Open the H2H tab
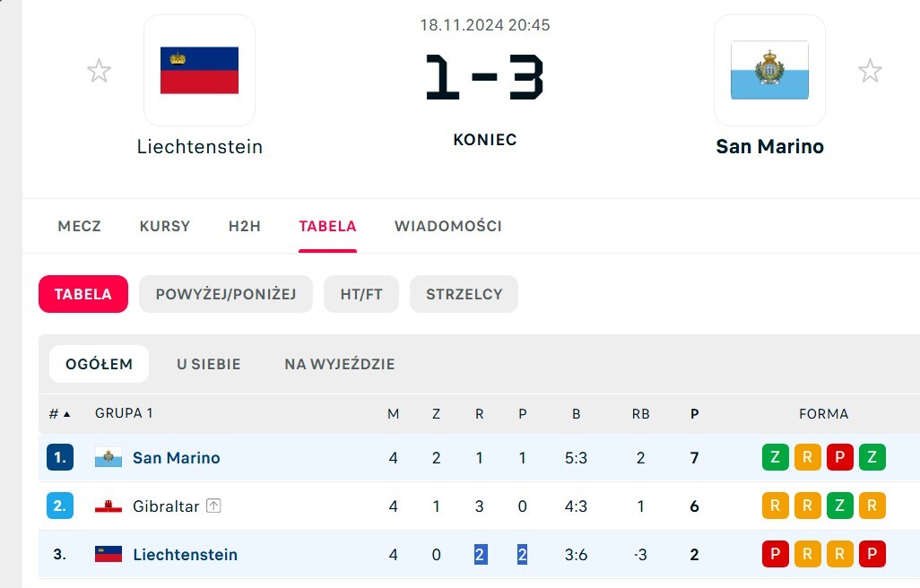Screen dimensions: 920x588 (x=245, y=227)
